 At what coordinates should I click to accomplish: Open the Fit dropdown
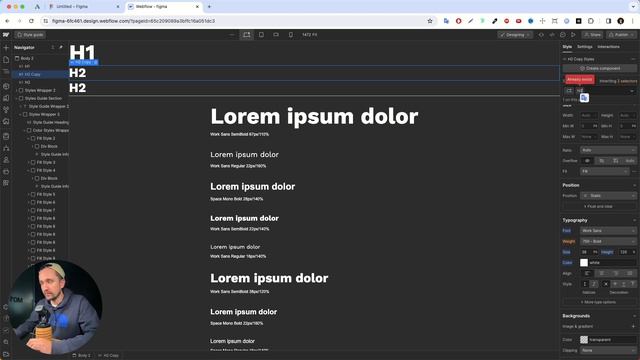pos(604,171)
